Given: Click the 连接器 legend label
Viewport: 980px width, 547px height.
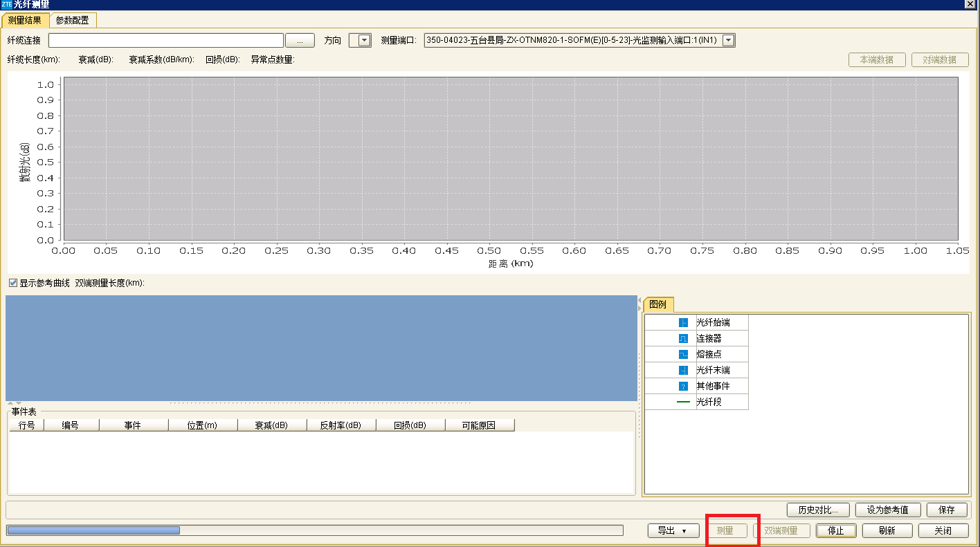Looking at the screenshot, I should [x=709, y=338].
